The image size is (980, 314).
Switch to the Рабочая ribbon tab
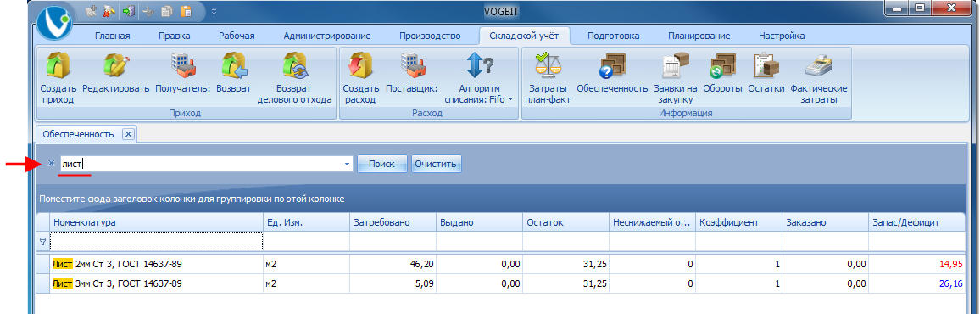(x=237, y=36)
